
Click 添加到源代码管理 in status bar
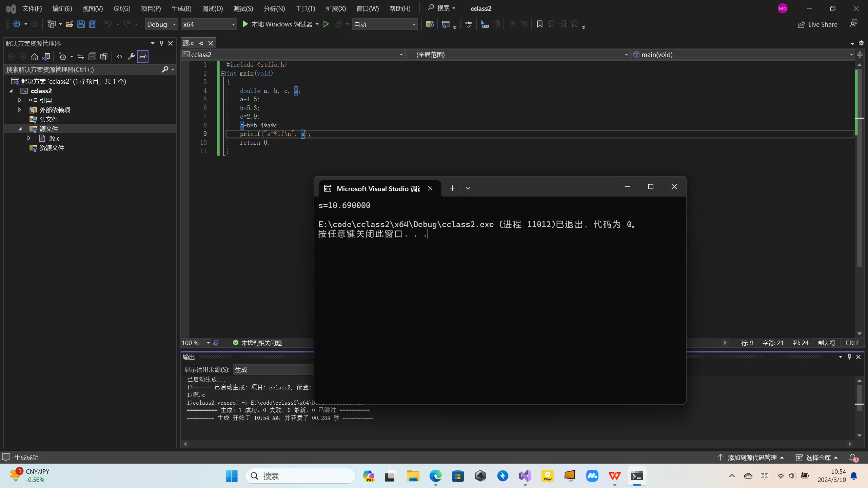[x=751, y=457]
